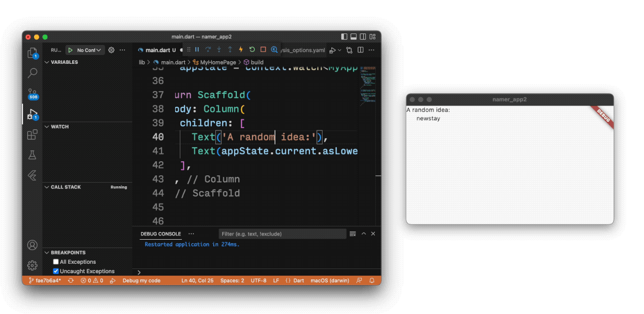Stop the debug session with the red square
The width and height of the screenshot is (644, 314).
263,50
